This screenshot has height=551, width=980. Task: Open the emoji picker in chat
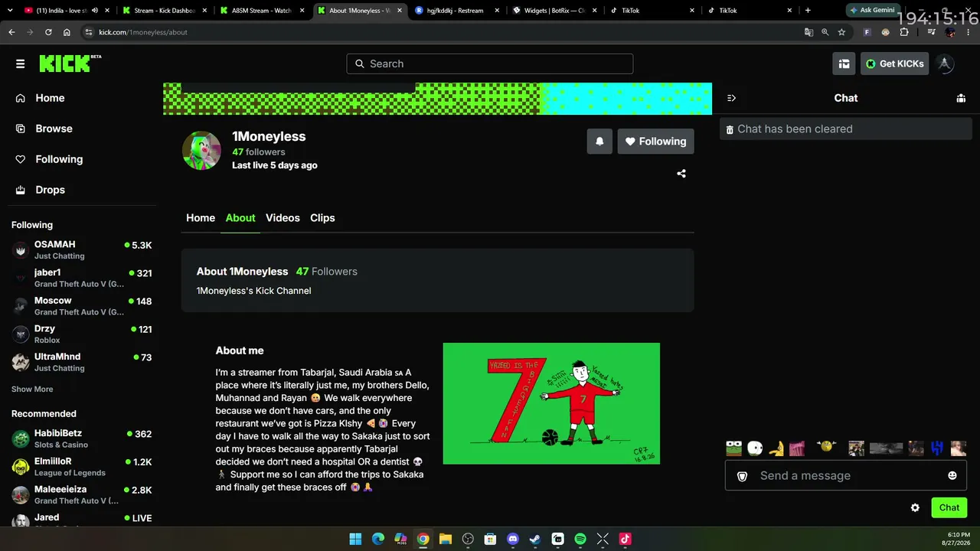click(952, 475)
